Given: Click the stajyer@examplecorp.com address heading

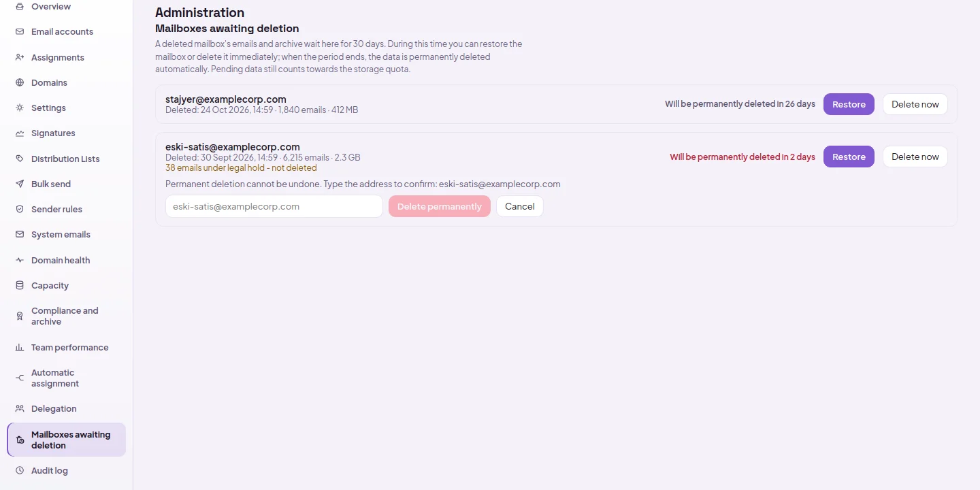Looking at the screenshot, I should (x=226, y=99).
